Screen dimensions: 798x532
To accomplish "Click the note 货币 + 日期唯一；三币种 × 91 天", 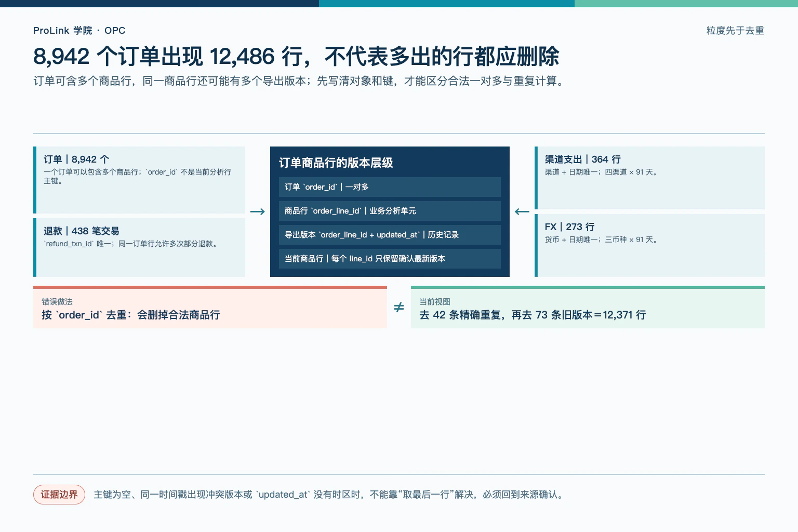I will tap(602, 240).
